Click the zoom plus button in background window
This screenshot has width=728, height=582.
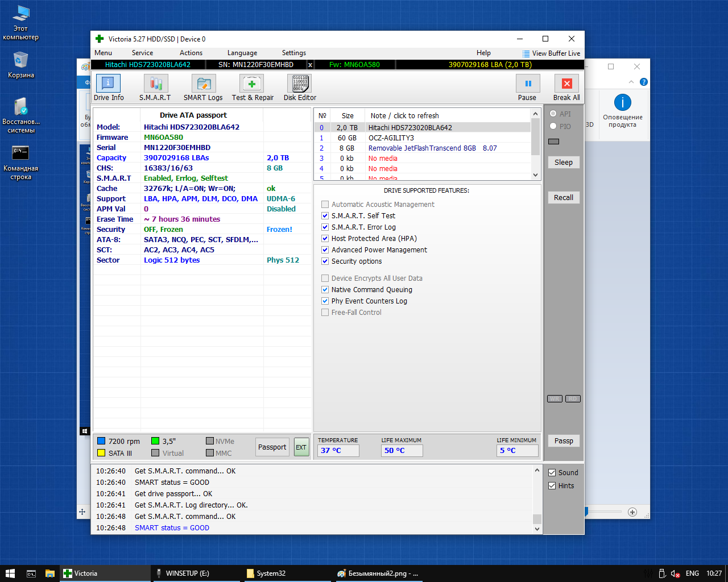click(632, 512)
